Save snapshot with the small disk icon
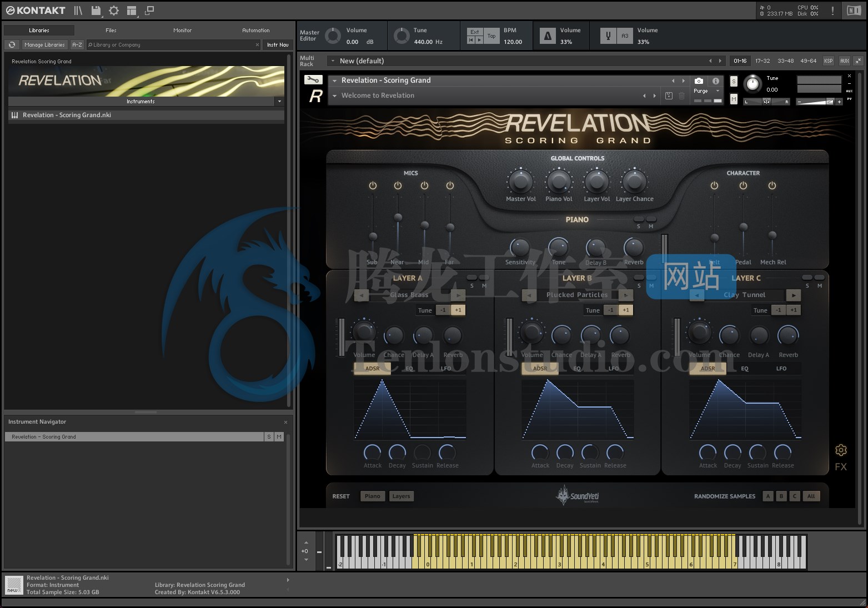Image resolution: width=868 pixels, height=608 pixels. [x=669, y=96]
